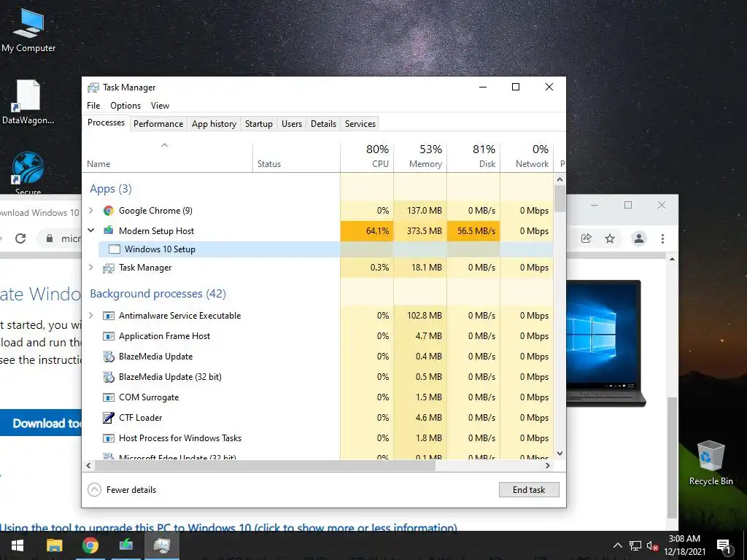Open File Explorer from the taskbar
The image size is (747, 560).
[x=54, y=545]
